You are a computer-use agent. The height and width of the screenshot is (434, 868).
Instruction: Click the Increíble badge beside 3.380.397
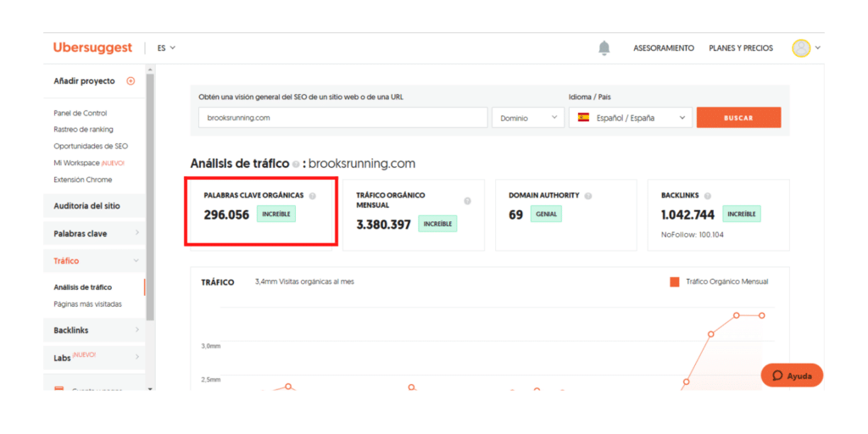click(x=437, y=224)
